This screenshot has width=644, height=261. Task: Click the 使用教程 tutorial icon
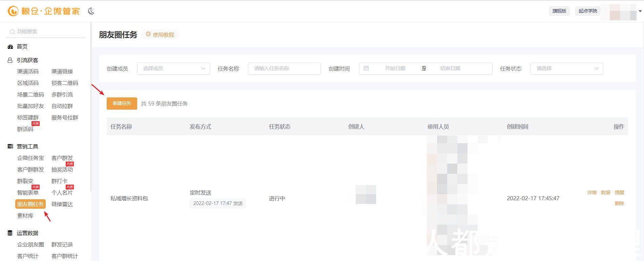[148, 34]
